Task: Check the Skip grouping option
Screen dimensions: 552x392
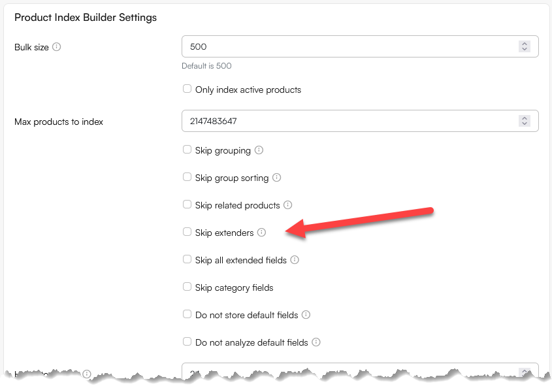Action: (187, 150)
